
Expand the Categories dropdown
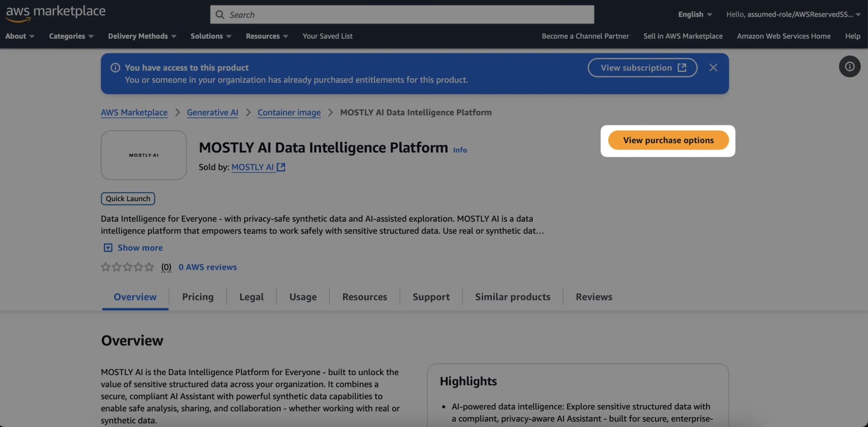click(71, 36)
